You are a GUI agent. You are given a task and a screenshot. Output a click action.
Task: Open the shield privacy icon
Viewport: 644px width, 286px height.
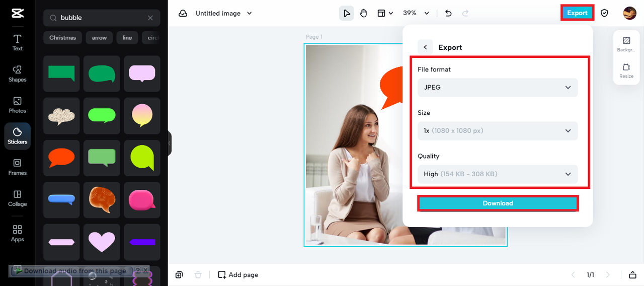tap(604, 13)
